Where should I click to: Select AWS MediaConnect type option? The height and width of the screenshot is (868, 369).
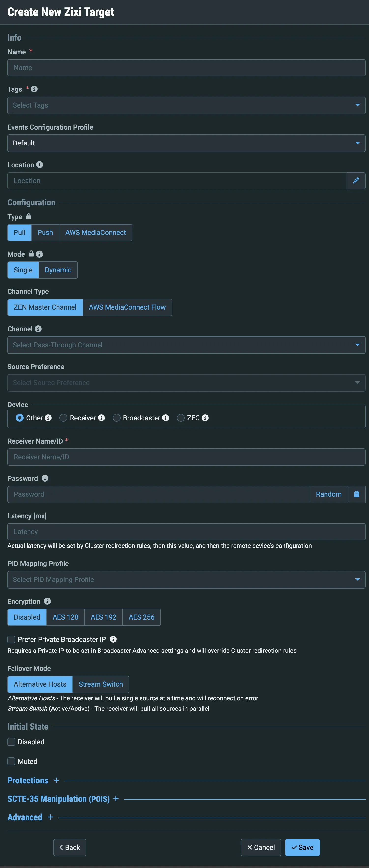coord(96,233)
